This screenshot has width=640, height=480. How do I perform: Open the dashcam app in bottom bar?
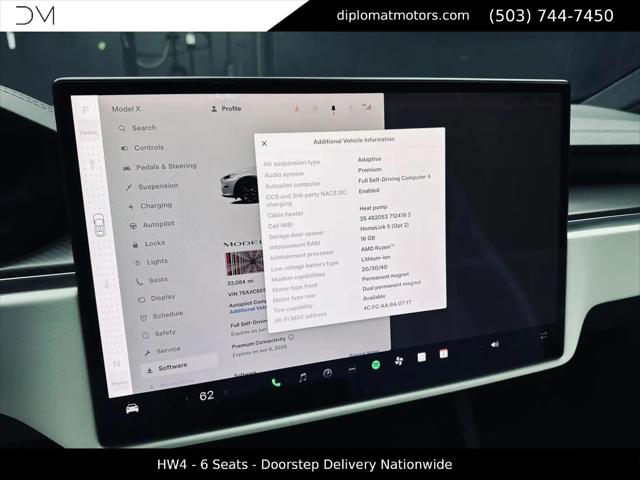327,373
